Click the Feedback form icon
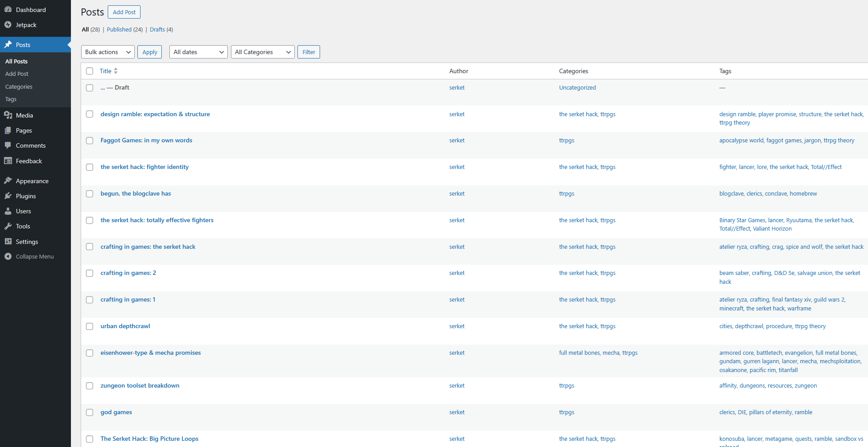The height and width of the screenshot is (447, 868). click(8, 161)
